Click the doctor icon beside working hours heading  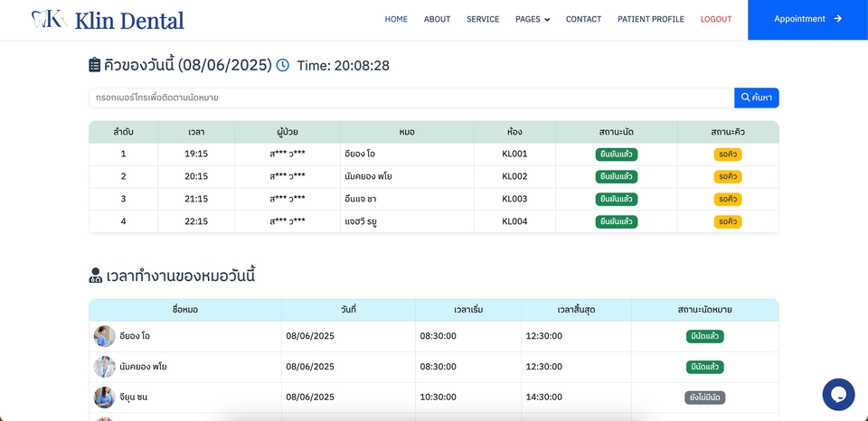pyautogui.click(x=95, y=276)
